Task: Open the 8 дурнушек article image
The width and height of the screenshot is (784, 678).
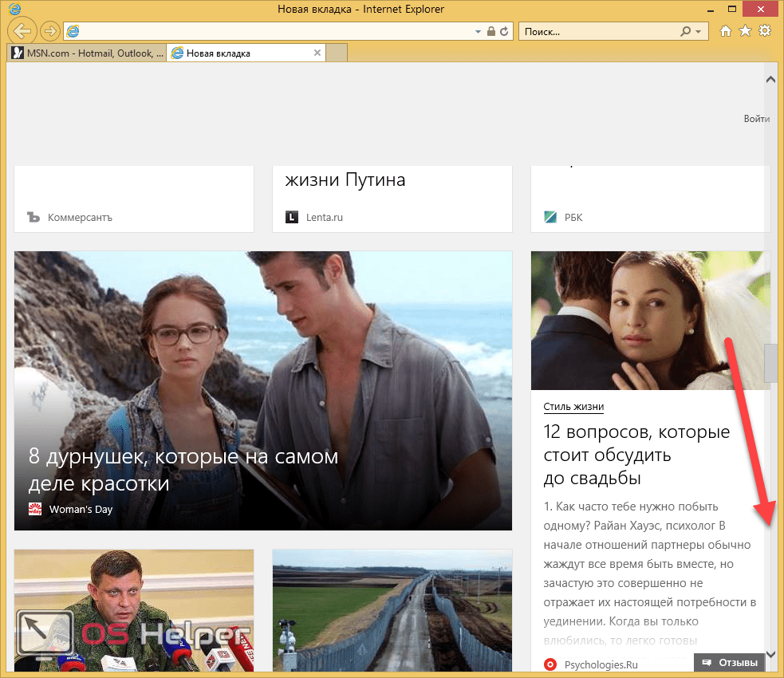Action: 262,359
